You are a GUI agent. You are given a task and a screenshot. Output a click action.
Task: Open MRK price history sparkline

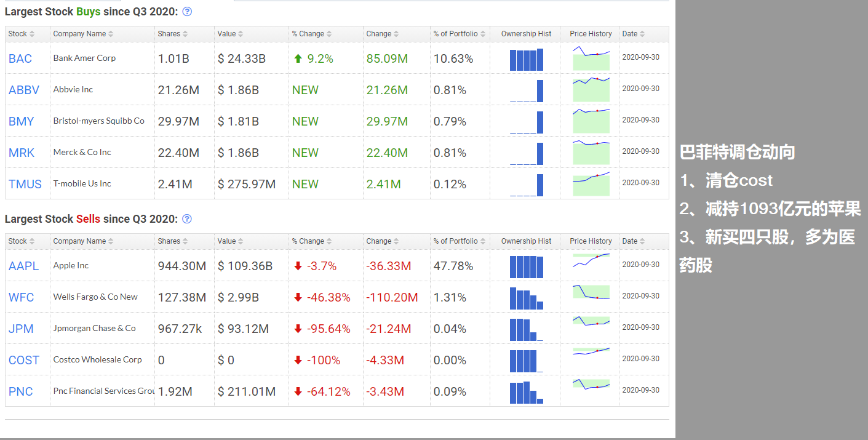tap(591, 152)
